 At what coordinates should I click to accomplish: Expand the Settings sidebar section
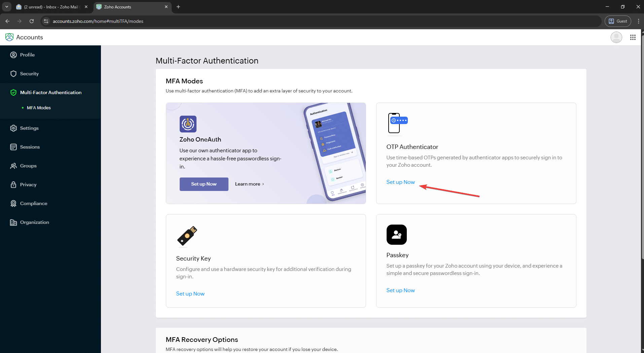[29, 128]
